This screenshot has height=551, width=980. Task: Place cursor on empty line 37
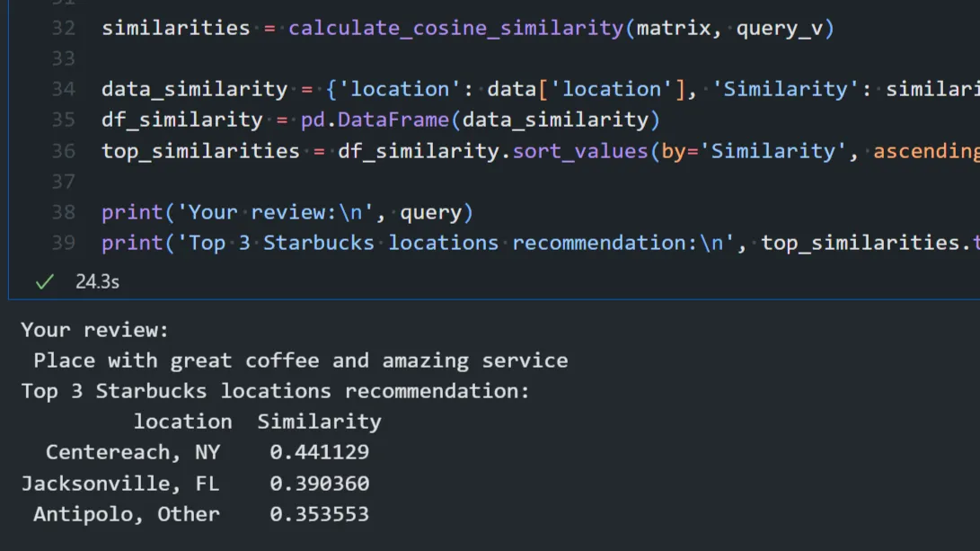pyautogui.click(x=359, y=182)
